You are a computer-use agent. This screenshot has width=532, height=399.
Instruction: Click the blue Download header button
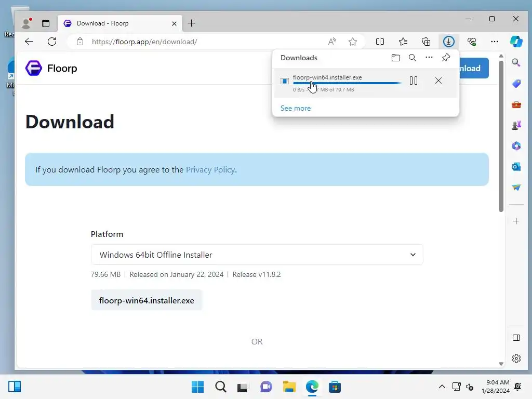pos(474,68)
